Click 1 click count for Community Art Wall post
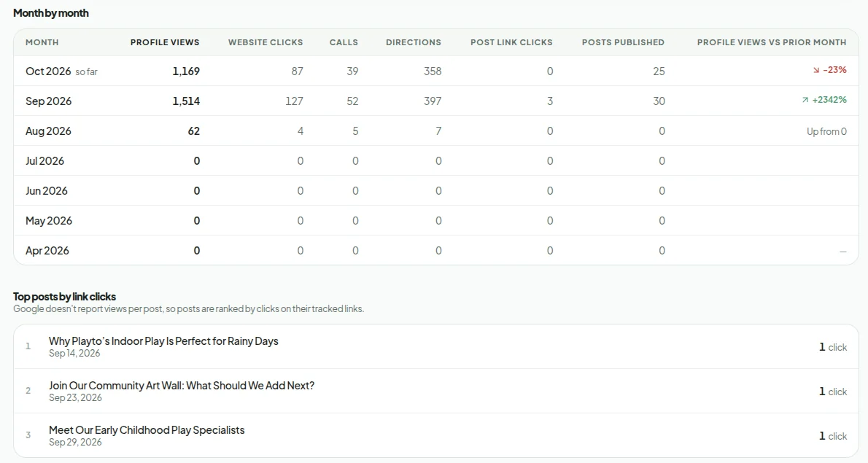This screenshot has height=463, width=868. tap(833, 391)
